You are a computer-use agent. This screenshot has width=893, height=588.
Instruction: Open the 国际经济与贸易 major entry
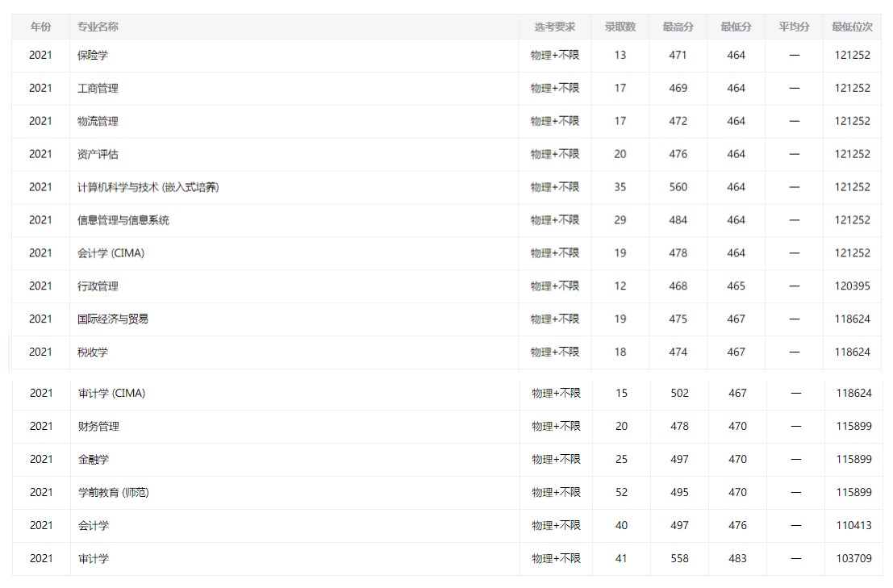tap(113, 319)
